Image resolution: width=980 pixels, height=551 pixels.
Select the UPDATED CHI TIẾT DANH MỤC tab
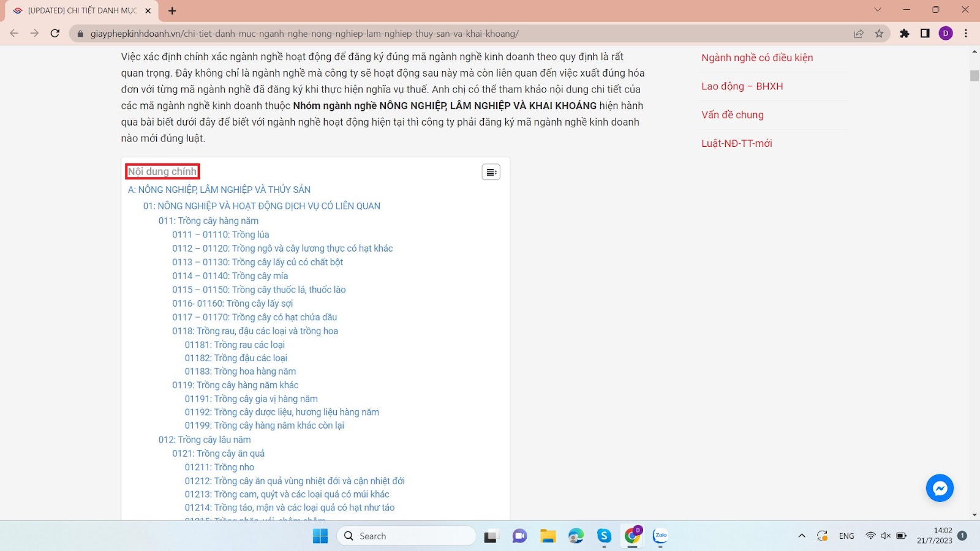click(82, 10)
